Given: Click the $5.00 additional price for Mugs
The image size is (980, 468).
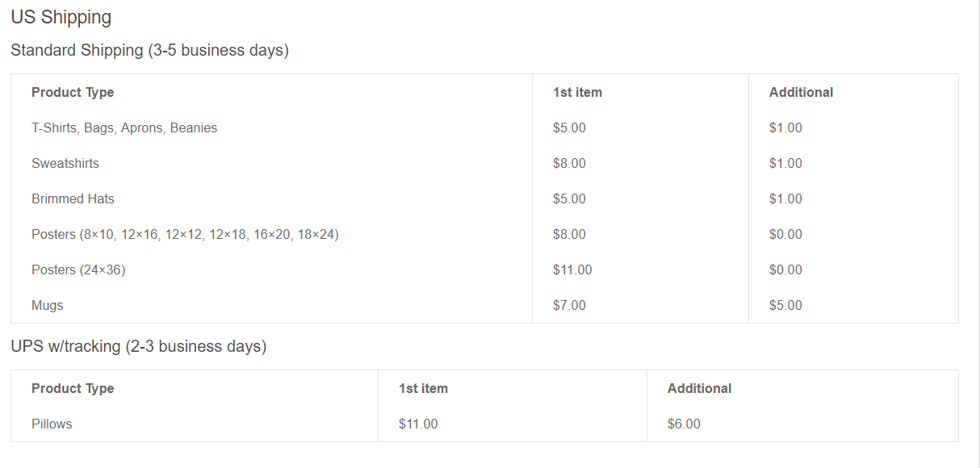Looking at the screenshot, I should 785,305.
